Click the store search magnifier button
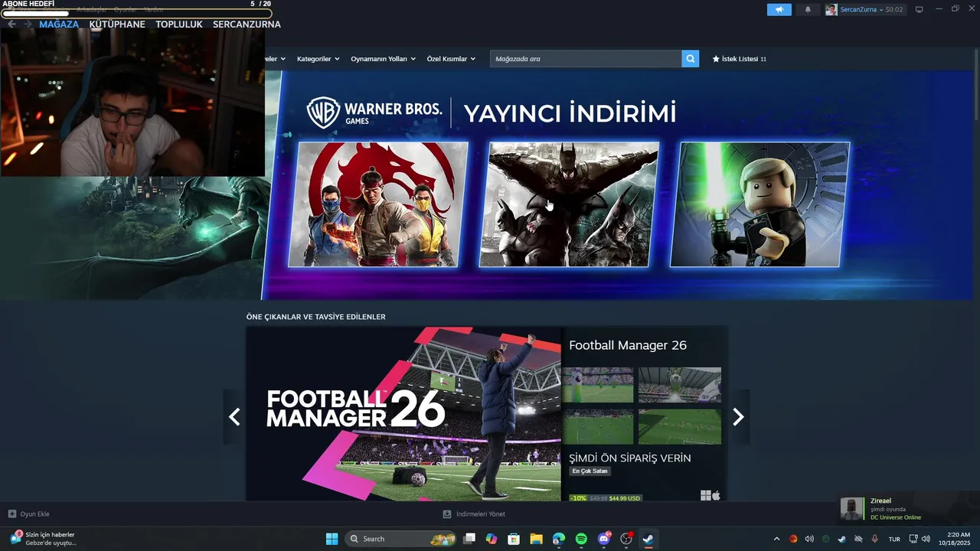 (x=691, y=58)
